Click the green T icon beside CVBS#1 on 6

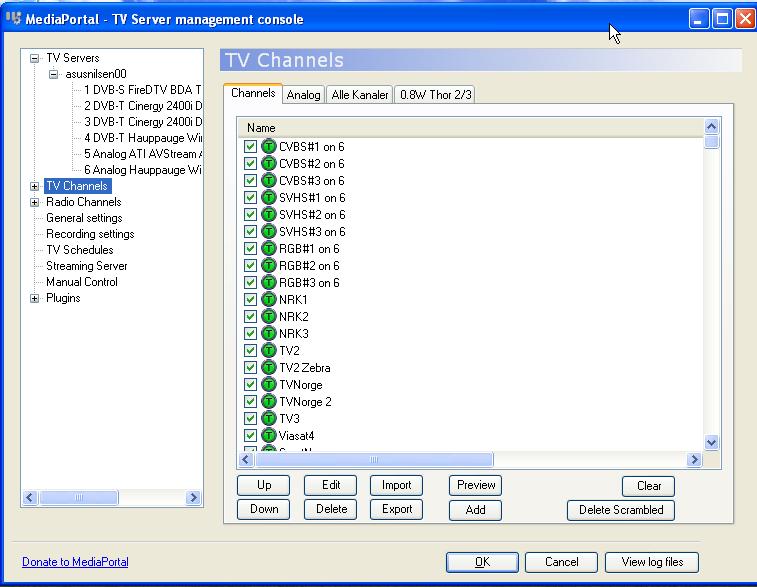pyautogui.click(x=268, y=146)
